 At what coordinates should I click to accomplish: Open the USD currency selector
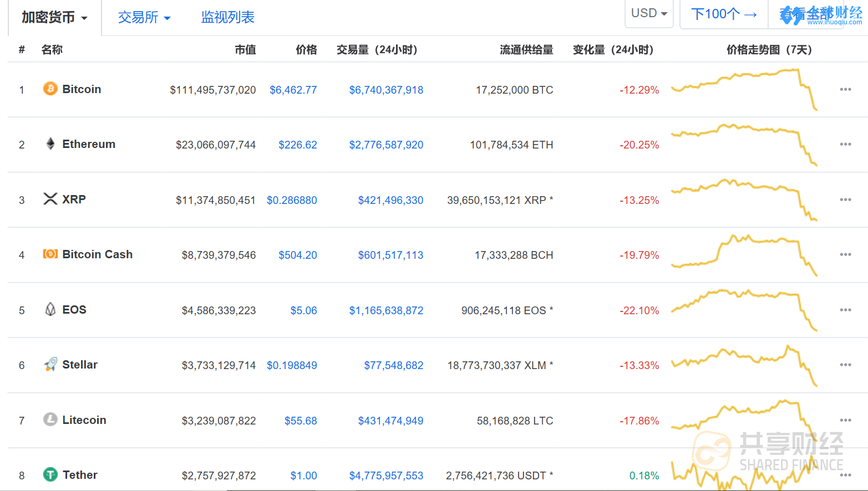649,13
